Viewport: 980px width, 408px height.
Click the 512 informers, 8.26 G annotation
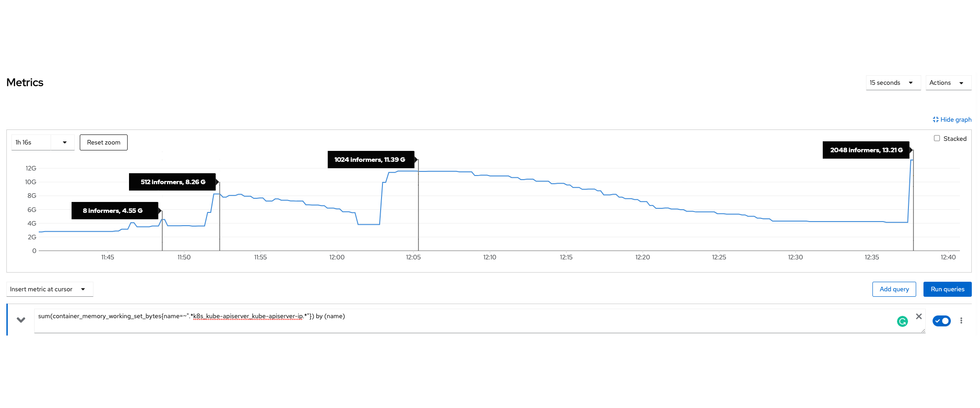pyautogui.click(x=172, y=182)
